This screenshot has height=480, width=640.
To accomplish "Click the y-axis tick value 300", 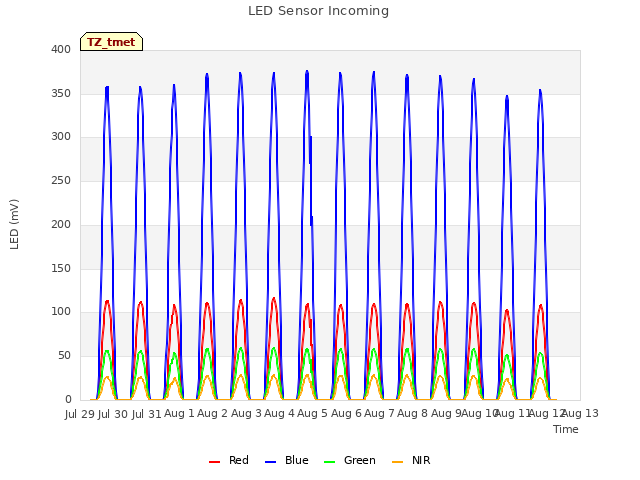I will tap(61, 137).
